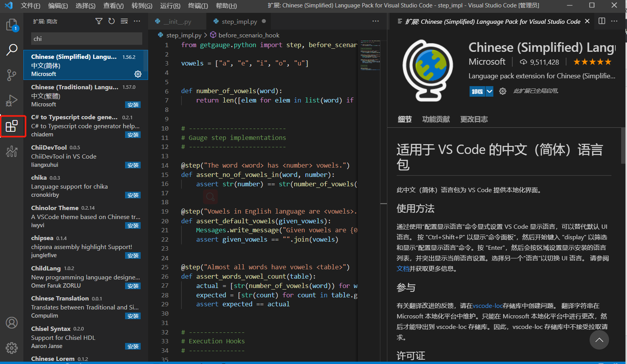Open the Source Control view

tap(12, 75)
